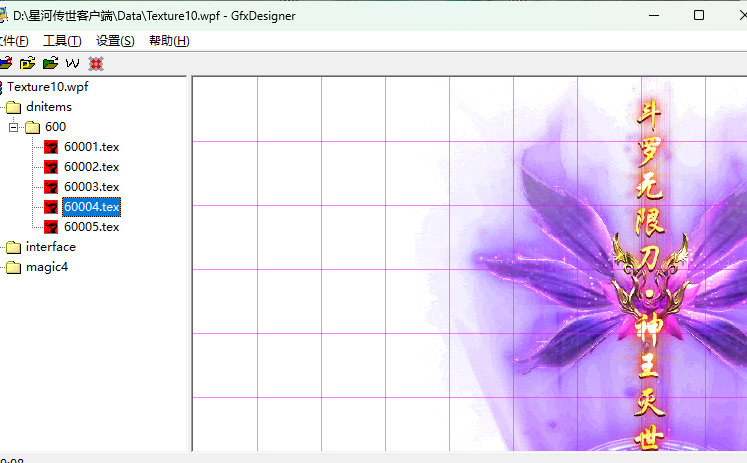Viewport: 747px width, 463px height.
Task: Click the red icon beside 60002.tex
Action: (x=51, y=167)
